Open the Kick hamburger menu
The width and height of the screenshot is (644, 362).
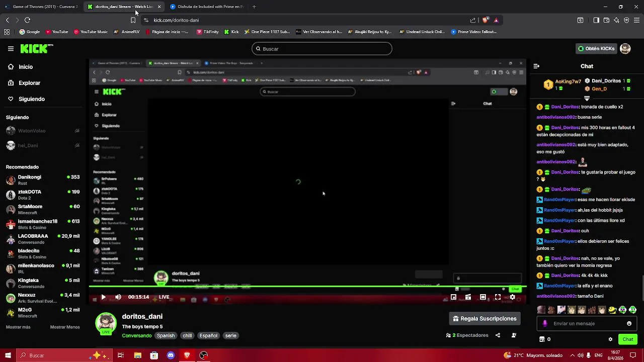click(11, 49)
